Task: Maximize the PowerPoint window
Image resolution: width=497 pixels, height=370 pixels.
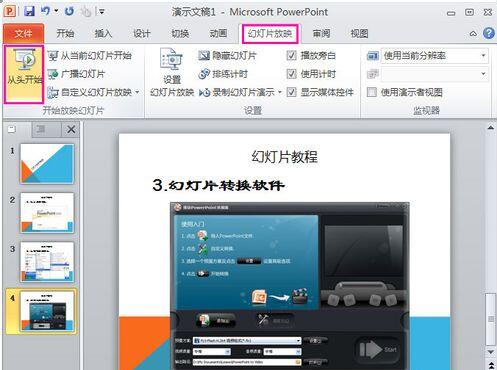Action: pyautogui.click(x=469, y=13)
